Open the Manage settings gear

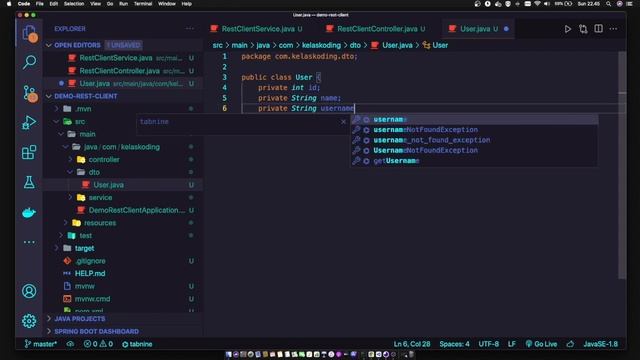coord(29,321)
